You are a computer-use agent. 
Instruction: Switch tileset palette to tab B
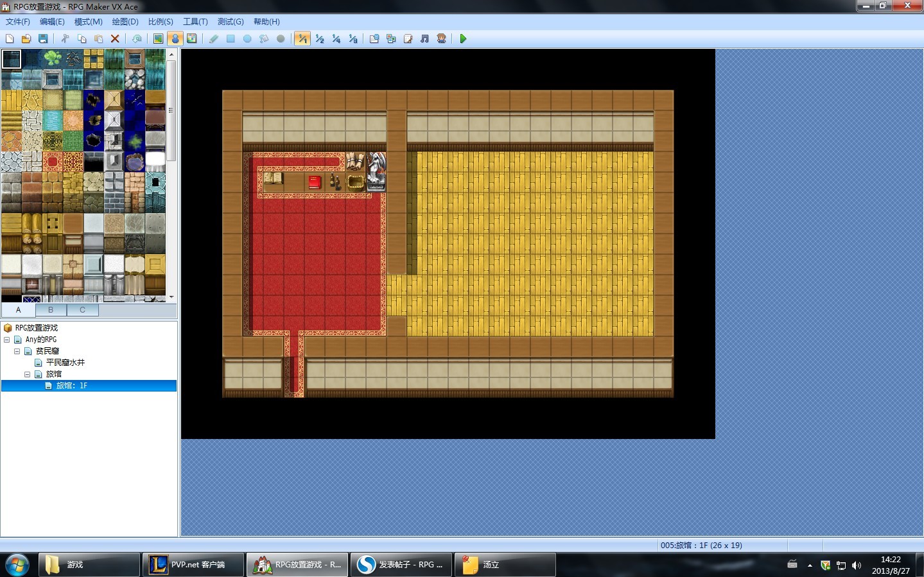51,310
